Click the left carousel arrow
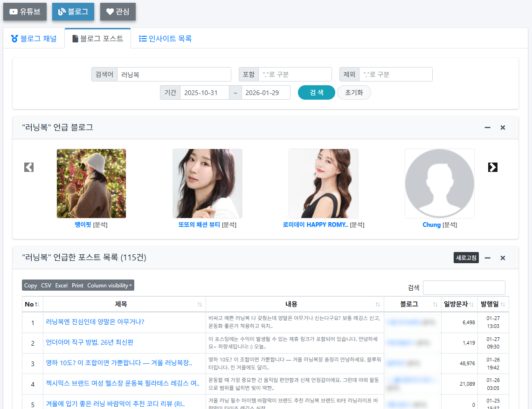This screenshot has height=409, width=532. pyautogui.click(x=28, y=167)
